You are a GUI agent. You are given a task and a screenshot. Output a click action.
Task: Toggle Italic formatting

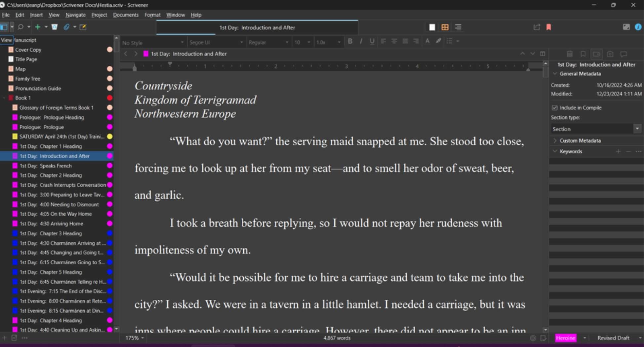(361, 41)
